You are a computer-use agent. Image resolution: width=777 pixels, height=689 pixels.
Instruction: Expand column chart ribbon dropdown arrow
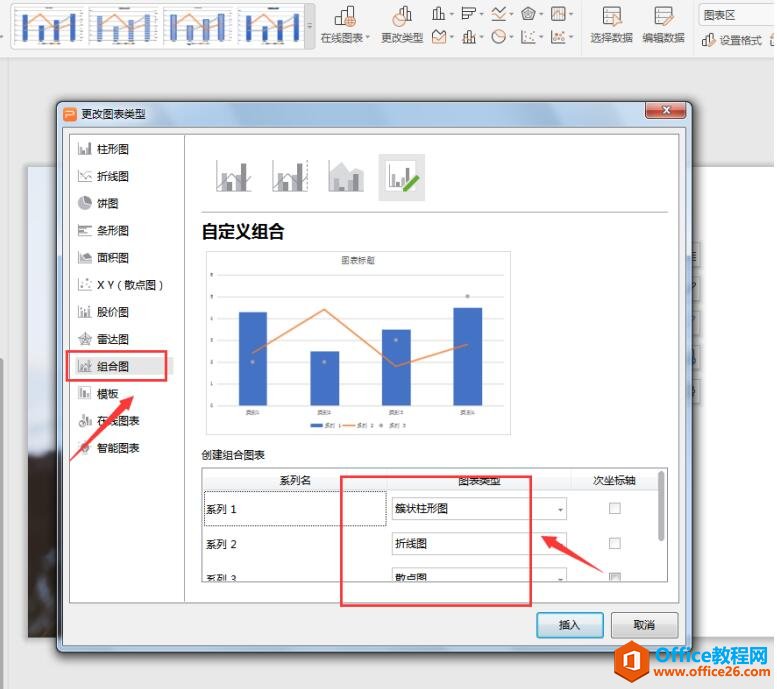[x=451, y=14]
